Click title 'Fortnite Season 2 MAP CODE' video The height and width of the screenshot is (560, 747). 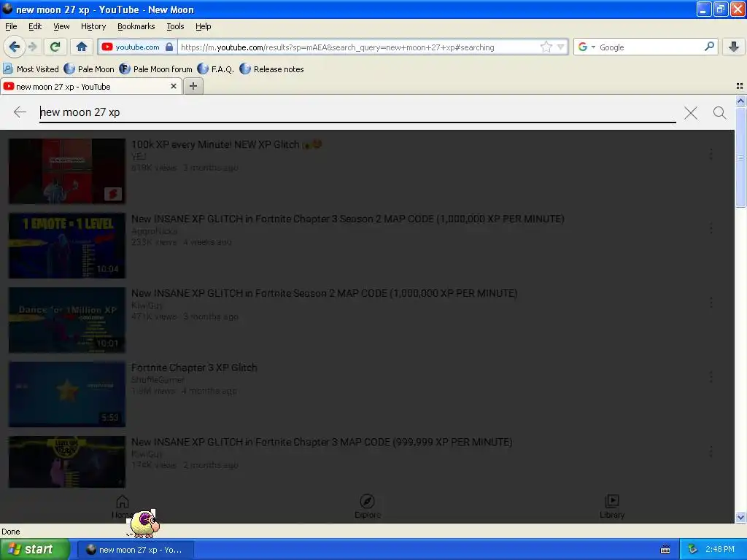[325, 293]
